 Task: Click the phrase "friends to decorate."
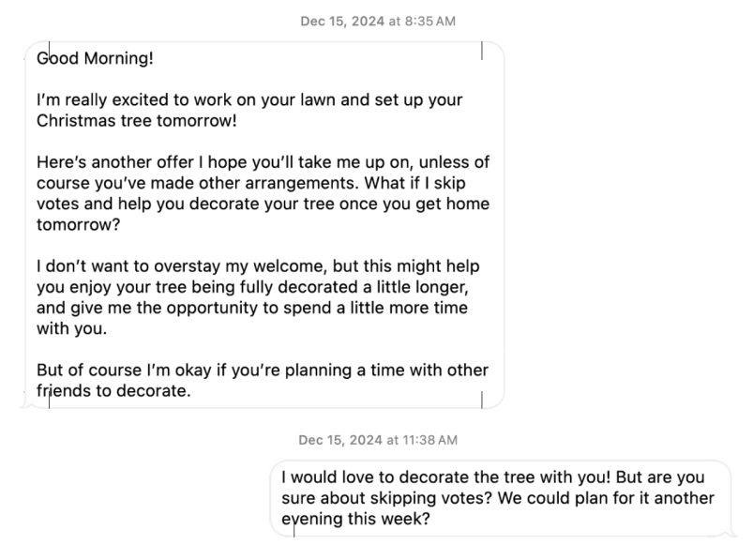113,390
